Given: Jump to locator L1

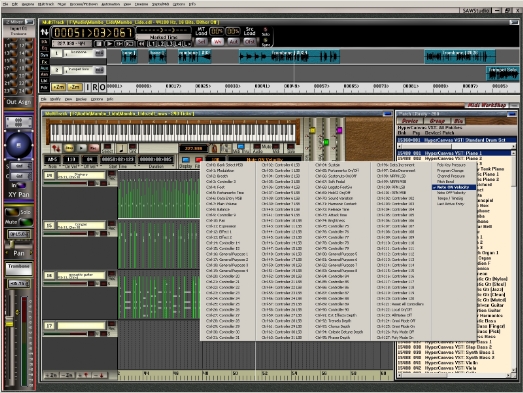Looking at the screenshot, I should [x=152, y=44].
